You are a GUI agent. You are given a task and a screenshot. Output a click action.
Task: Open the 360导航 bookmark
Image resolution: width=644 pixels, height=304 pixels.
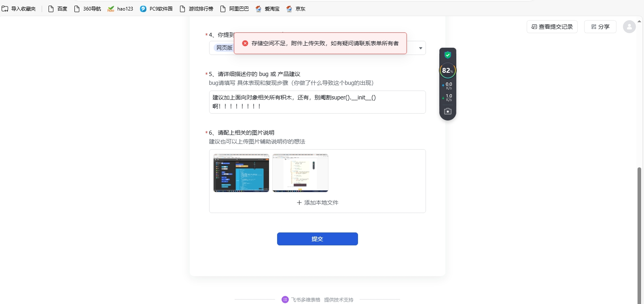point(87,8)
